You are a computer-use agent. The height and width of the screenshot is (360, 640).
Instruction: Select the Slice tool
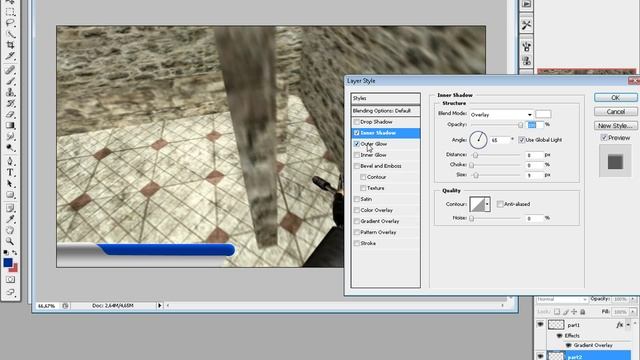click(10, 56)
